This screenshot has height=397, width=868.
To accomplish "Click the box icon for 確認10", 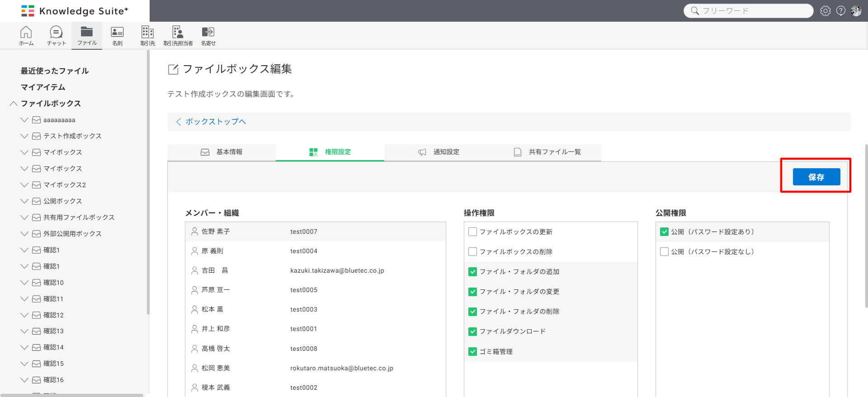I will tap(37, 283).
